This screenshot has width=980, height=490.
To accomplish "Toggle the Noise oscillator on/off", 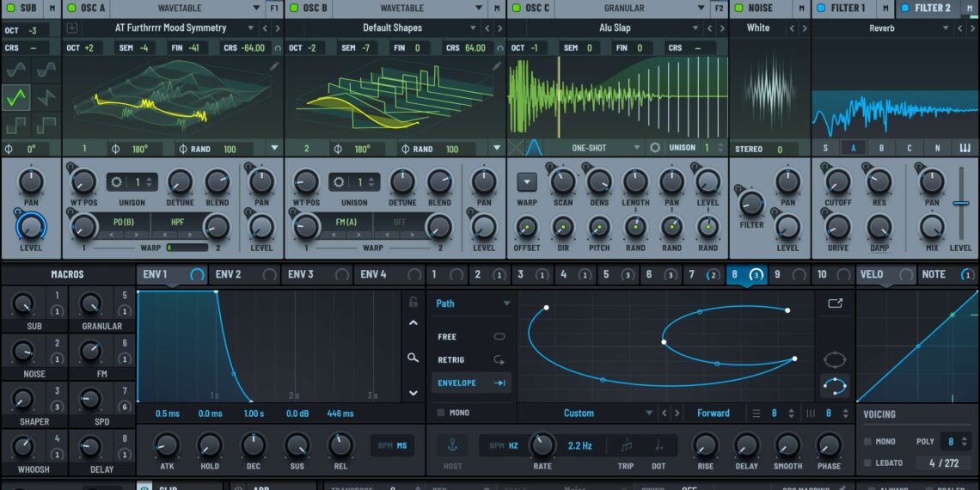I will pos(738,8).
